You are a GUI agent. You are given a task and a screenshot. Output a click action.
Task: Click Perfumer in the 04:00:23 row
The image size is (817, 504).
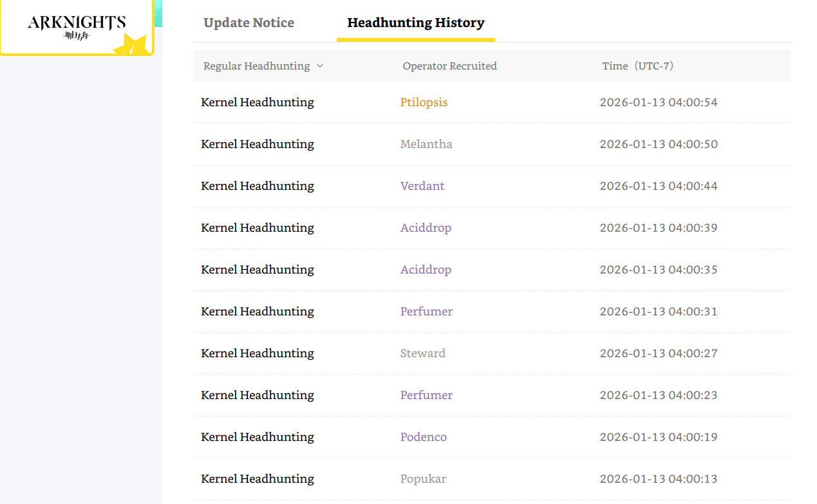[426, 395]
